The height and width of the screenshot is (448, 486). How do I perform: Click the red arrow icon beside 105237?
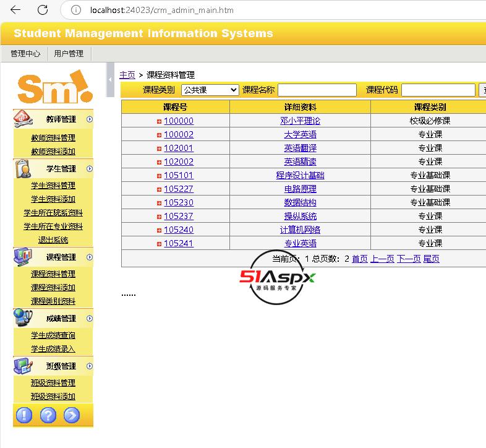click(159, 217)
